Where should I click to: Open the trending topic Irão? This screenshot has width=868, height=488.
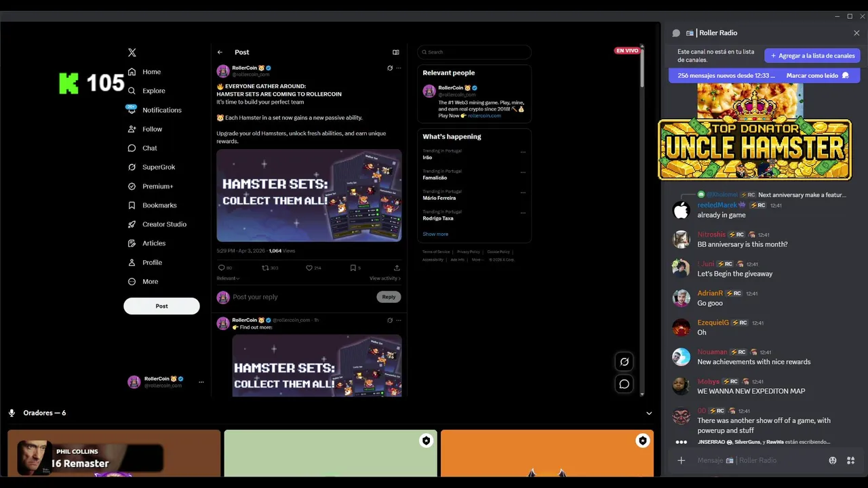(427, 157)
